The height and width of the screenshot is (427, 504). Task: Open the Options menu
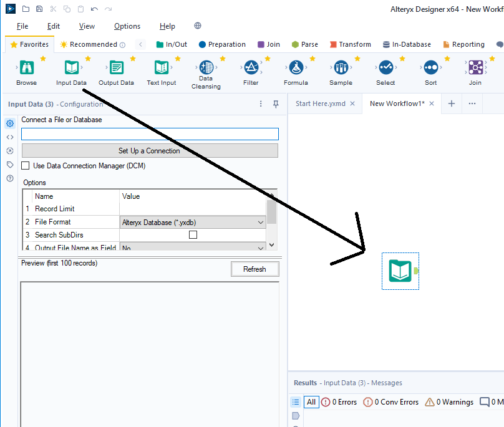point(127,26)
